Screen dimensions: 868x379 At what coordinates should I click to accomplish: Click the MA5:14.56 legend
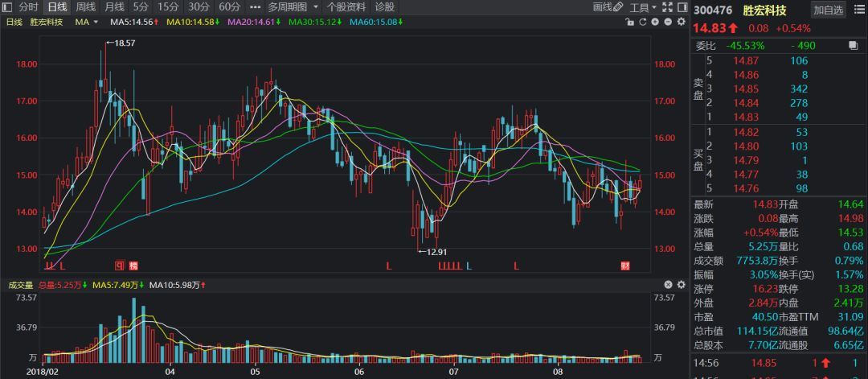[134, 23]
